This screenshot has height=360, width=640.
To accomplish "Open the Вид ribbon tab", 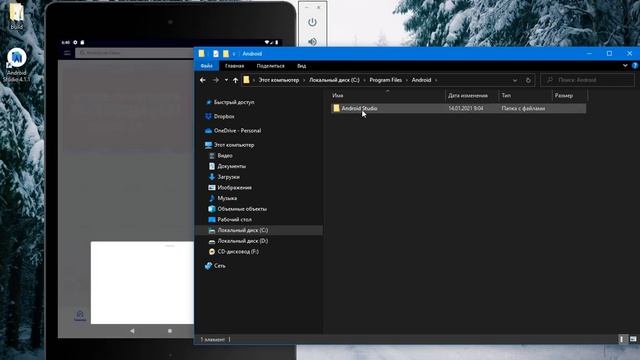I will point(302,66).
